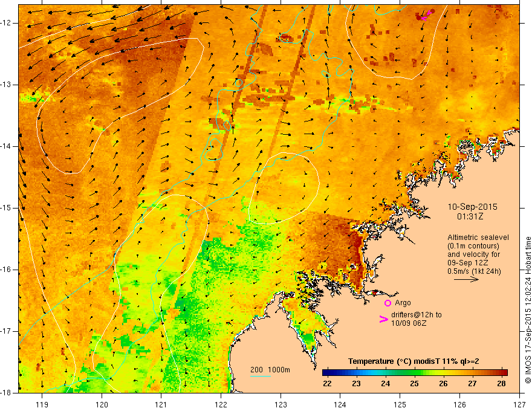532x411 pixels.
Task: Click longitude axis label 121
Action: pos(161,404)
